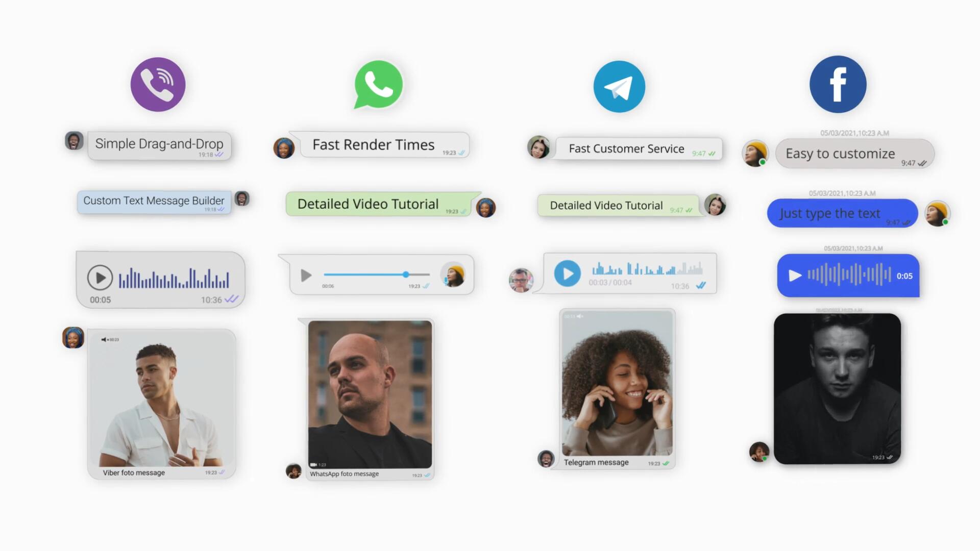Click the WhatsApp app icon
Image resolution: width=980 pixels, height=551 pixels.
coord(378,84)
